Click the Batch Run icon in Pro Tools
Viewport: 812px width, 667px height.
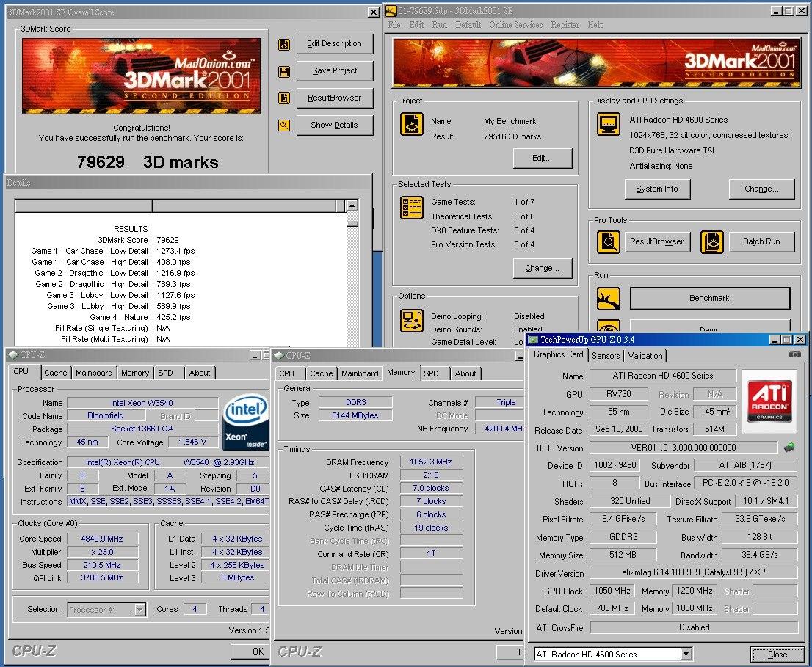[x=711, y=242]
